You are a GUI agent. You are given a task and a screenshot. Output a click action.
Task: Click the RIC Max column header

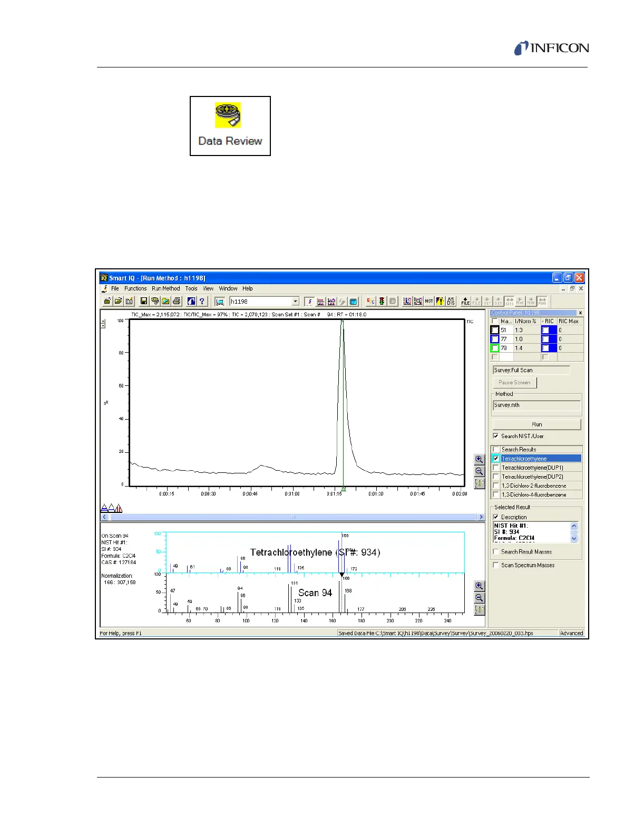click(569, 321)
